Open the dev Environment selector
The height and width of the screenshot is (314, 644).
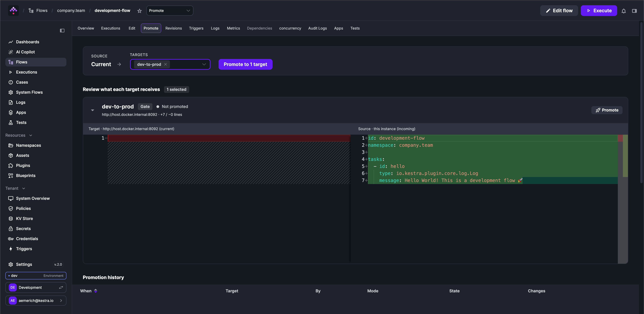pos(36,275)
